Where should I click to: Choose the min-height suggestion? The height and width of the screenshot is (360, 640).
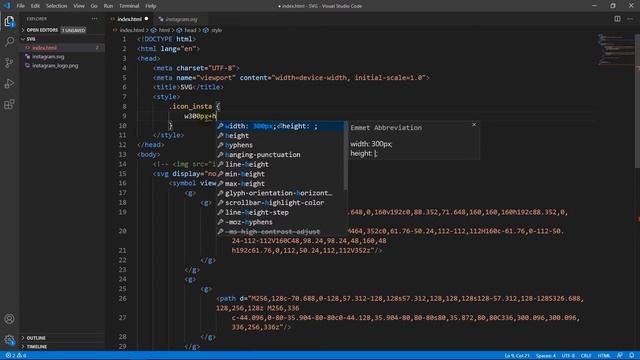(280, 174)
